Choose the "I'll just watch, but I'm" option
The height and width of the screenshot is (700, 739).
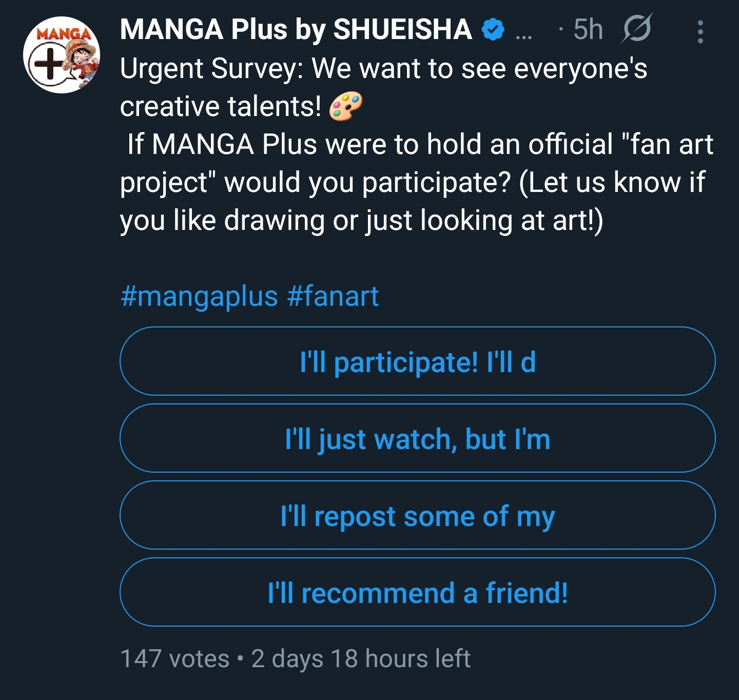point(417,438)
